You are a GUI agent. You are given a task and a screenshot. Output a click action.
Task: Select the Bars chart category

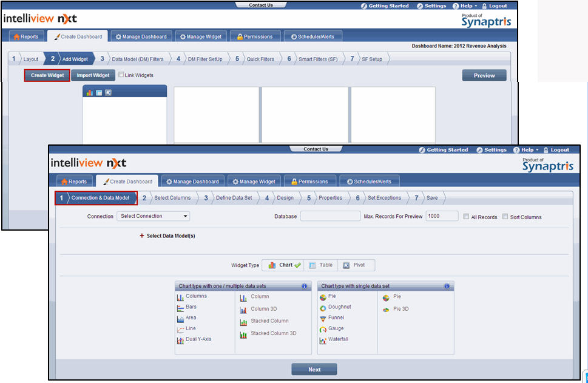tap(187, 308)
